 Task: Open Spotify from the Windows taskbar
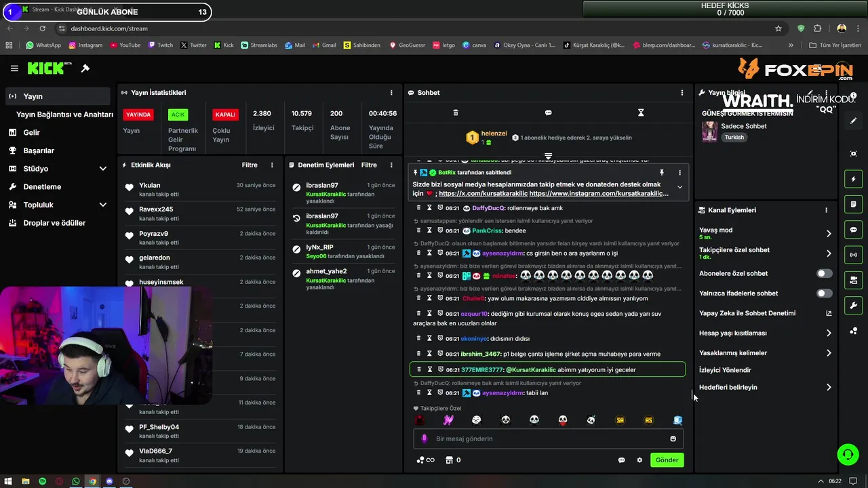(42, 481)
